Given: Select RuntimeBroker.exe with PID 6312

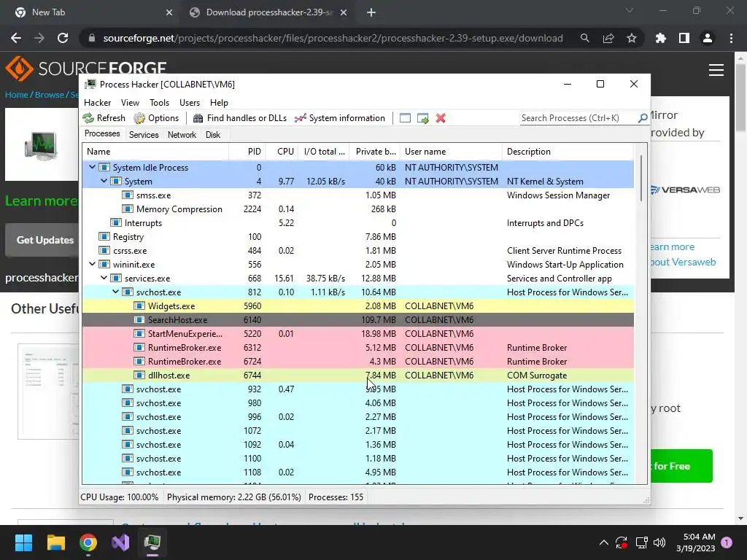Looking at the screenshot, I should 357,348.
